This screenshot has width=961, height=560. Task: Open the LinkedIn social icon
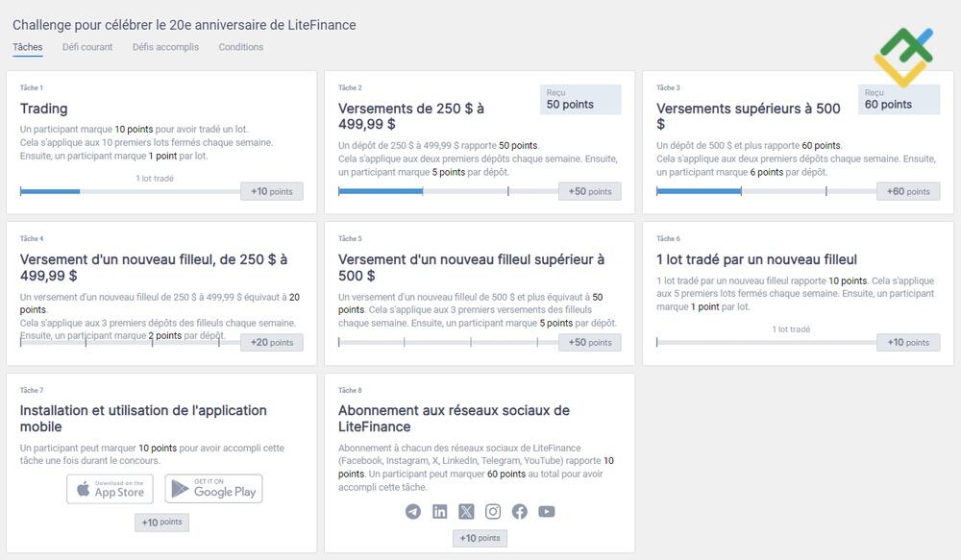pyautogui.click(x=439, y=512)
